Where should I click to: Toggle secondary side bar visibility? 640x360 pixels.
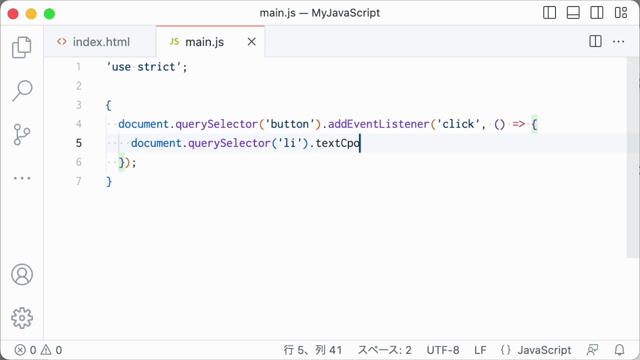(597, 13)
